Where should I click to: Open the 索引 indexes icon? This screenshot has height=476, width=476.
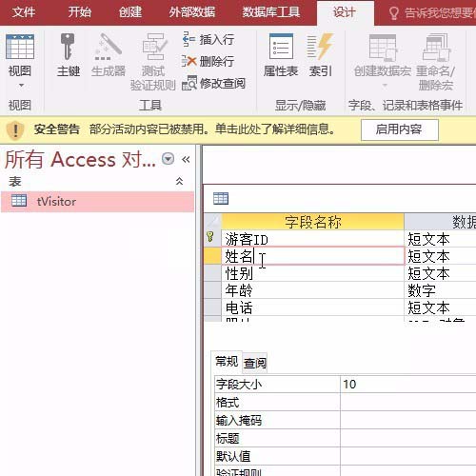pyautogui.click(x=320, y=47)
